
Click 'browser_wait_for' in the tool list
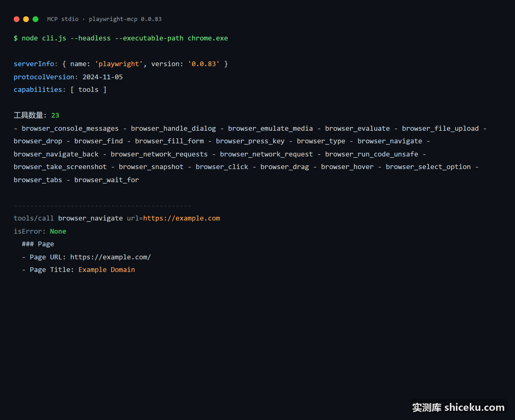(107, 180)
